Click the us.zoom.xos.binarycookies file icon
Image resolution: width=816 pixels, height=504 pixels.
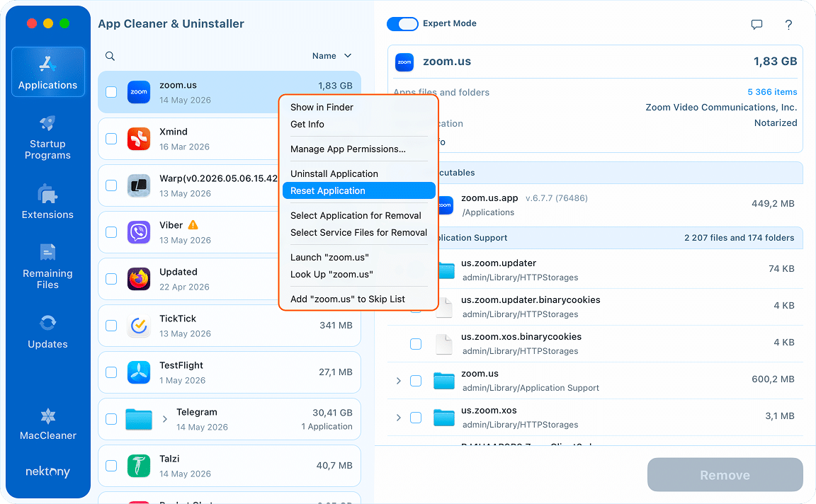[444, 344]
